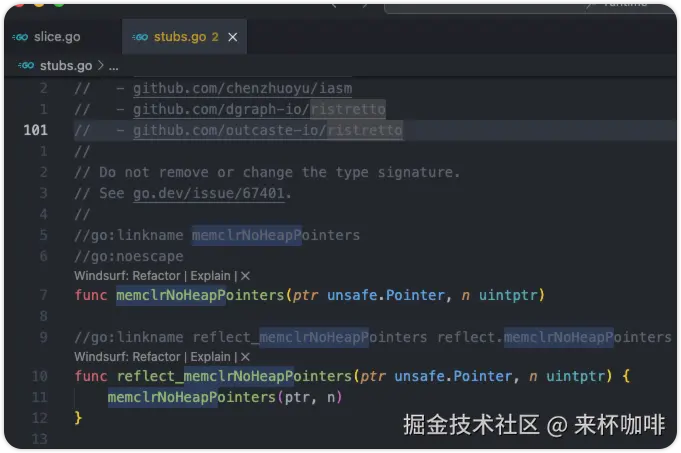This screenshot has height=453, width=681.
Task: Click the //go:noescape directive
Action: click(129, 256)
